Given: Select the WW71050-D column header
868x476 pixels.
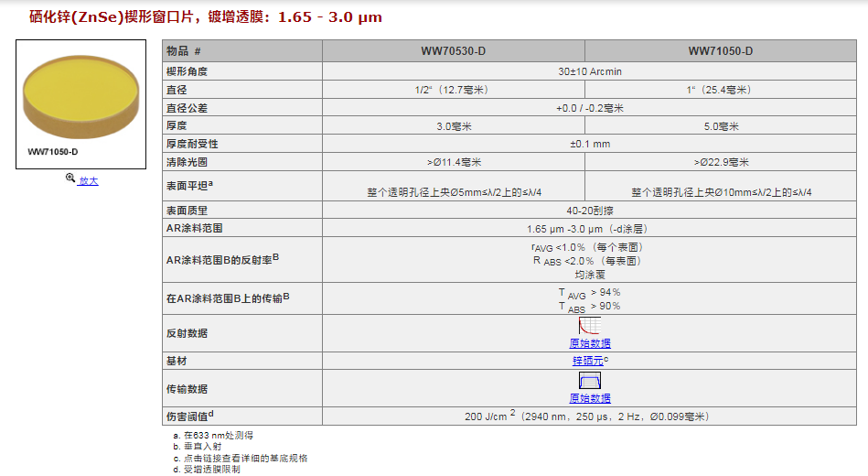Looking at the screenshot, I should 720,51.
